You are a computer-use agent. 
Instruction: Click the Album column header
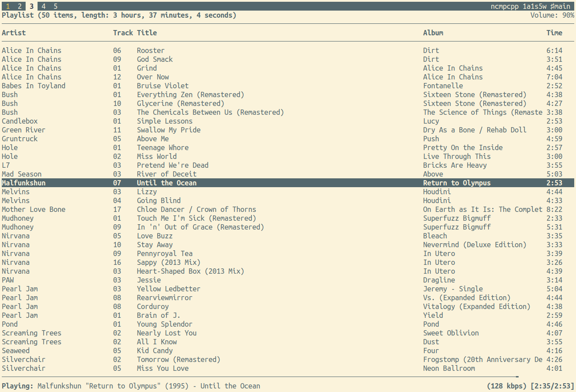point(433,33)
